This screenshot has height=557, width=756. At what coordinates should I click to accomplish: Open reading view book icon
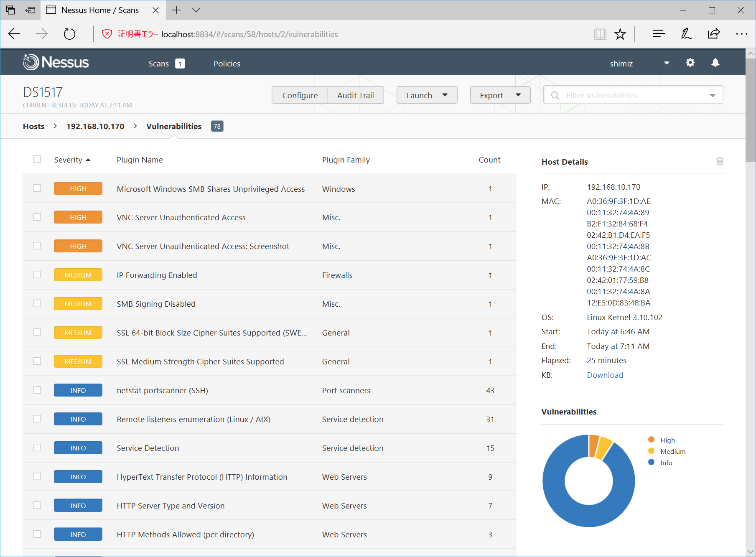click(600, 34)
